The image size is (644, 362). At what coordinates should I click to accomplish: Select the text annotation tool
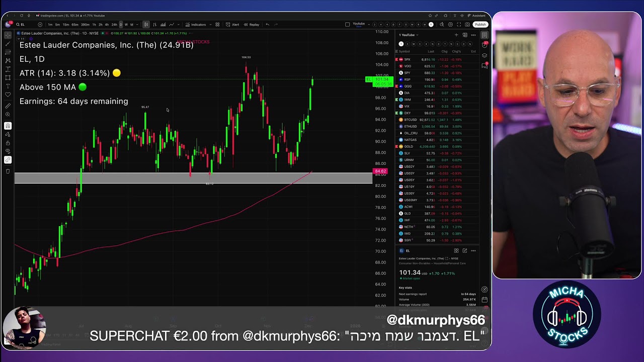[x=8, y=86]
